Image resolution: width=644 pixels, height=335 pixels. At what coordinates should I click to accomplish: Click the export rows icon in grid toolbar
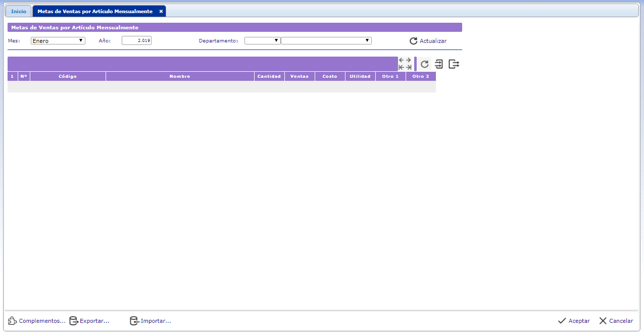(454, 64)
